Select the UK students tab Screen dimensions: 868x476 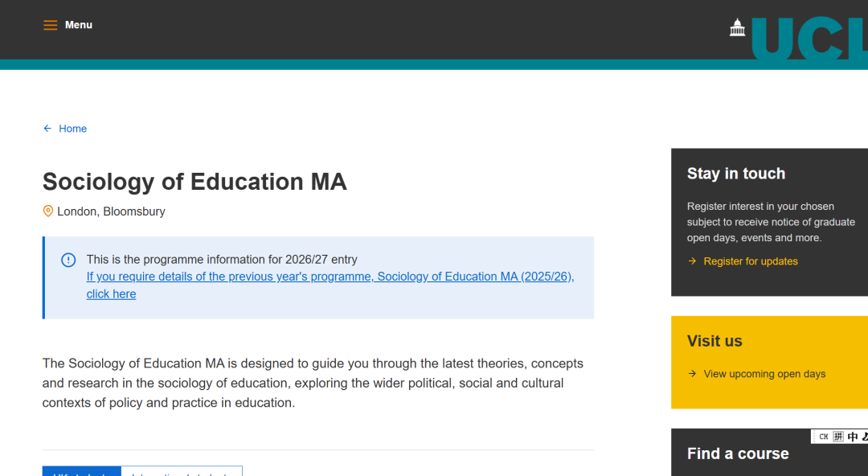click(81, 472)
